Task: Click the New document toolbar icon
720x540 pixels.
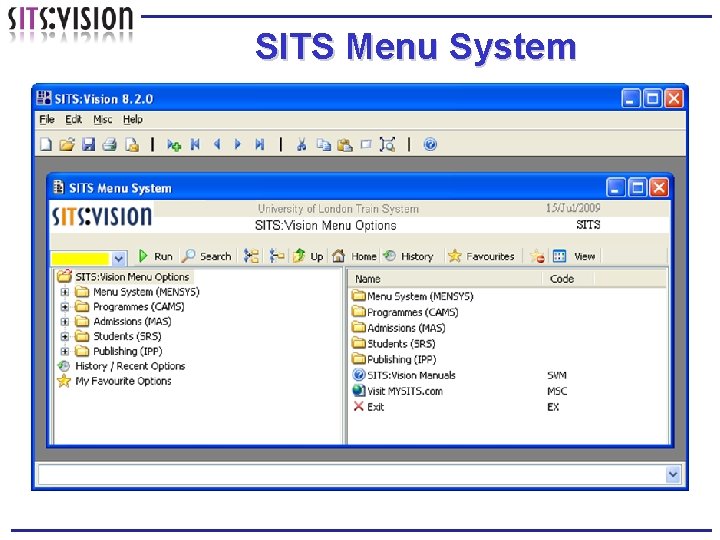Action: tap(46, 145)
